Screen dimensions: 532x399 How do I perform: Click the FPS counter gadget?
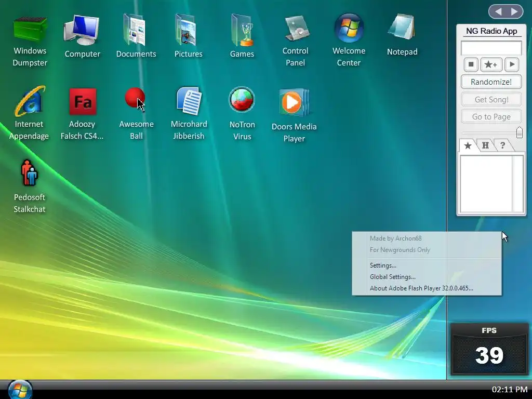(489, 349)
